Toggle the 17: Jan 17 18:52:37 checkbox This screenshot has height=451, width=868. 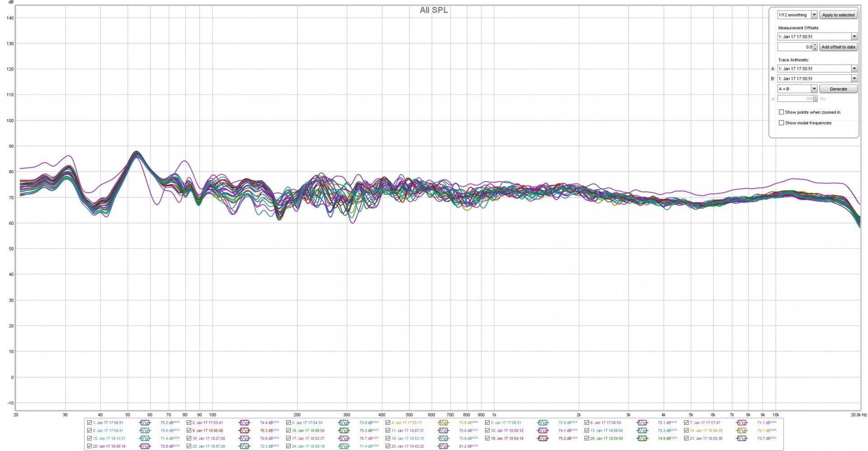288,438
